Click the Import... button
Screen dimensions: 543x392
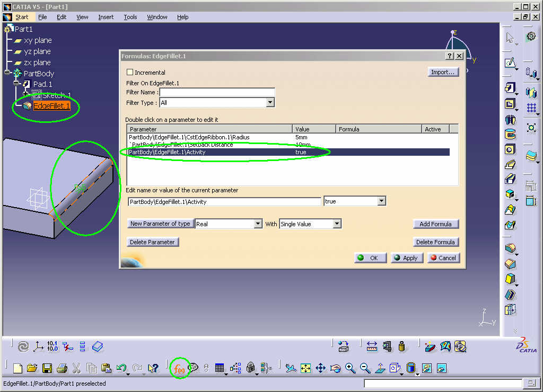pos(443,72)
